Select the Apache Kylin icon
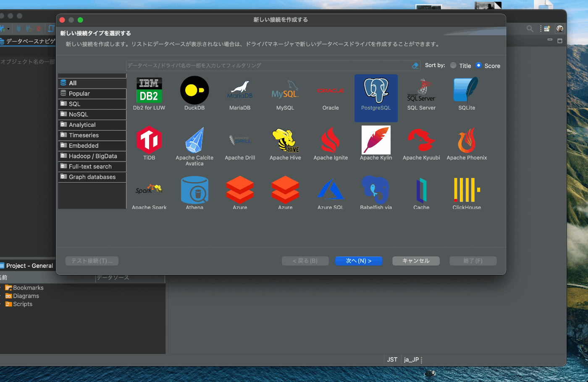The height and width of the screenshot is (382, 588). coord(376,140)
